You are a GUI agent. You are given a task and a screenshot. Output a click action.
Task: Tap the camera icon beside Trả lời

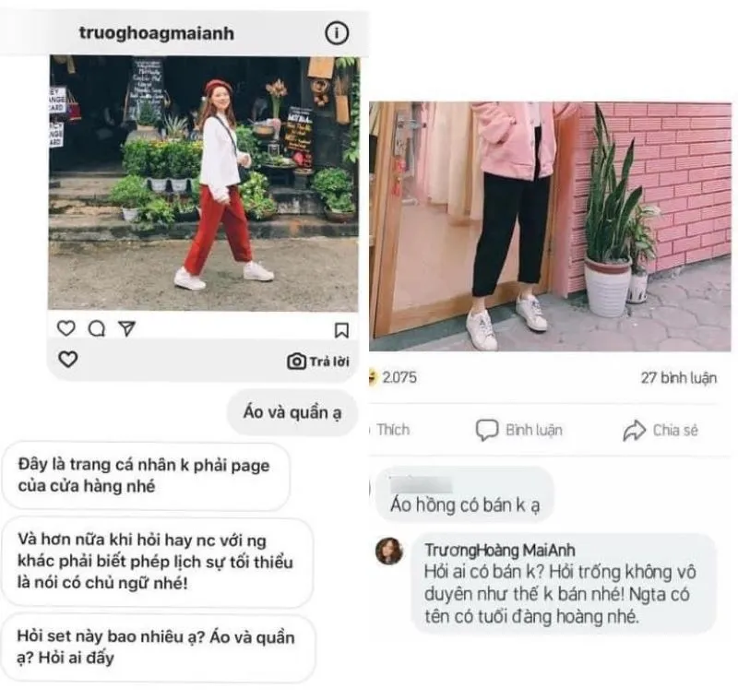click(x=296, y=362)
